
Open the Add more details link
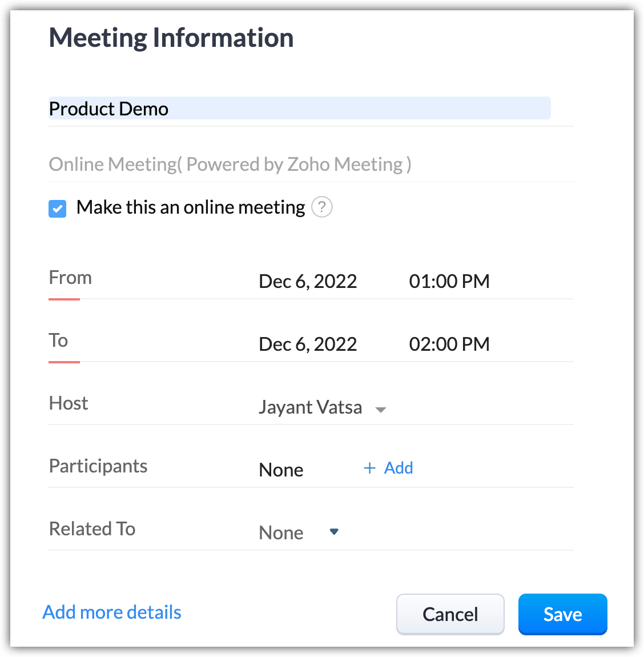(x=112, y=612)
